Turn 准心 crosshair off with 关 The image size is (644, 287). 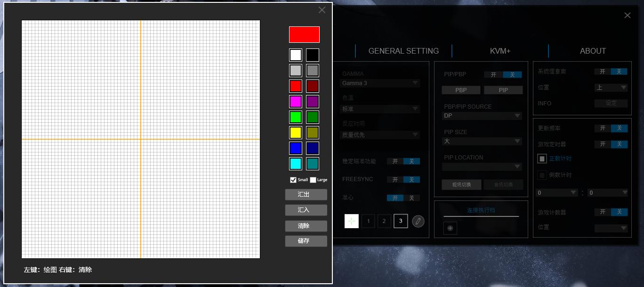(x=411, y=198)
